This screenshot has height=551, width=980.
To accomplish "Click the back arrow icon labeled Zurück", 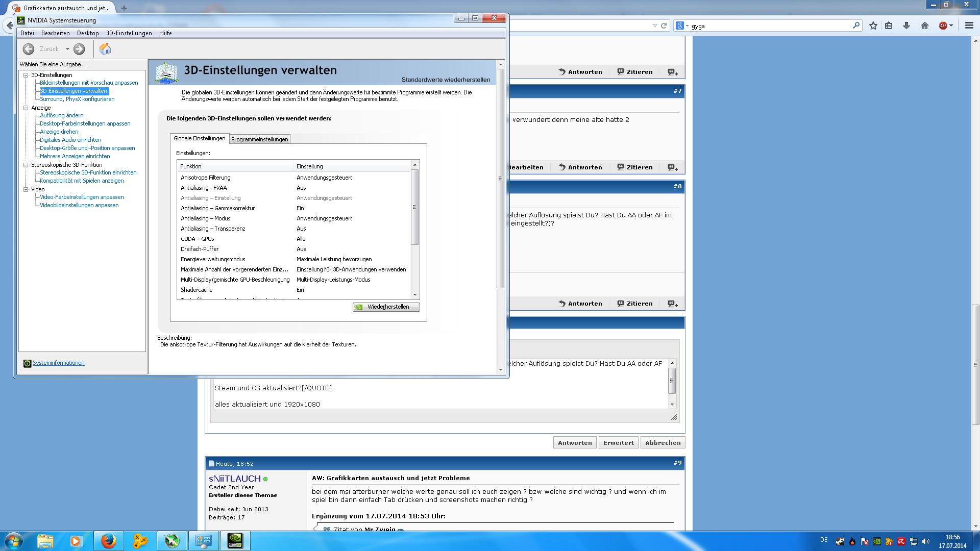I will [x=29, y=49].
